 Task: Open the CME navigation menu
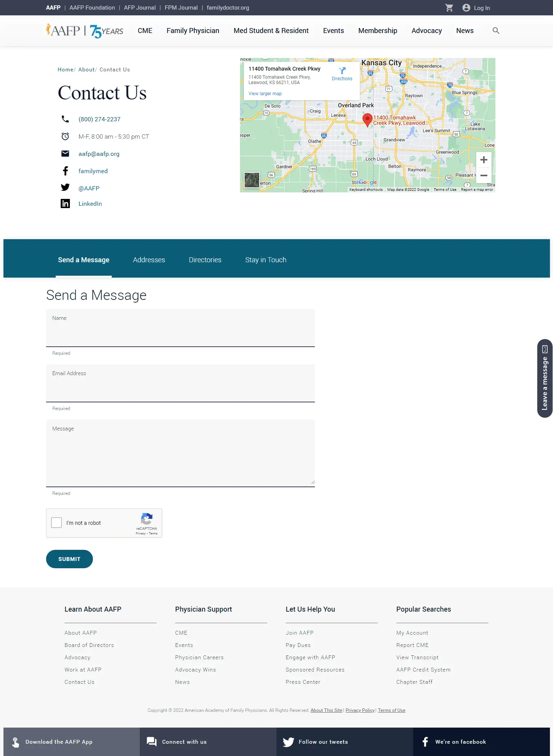click(x=145, y=31)
